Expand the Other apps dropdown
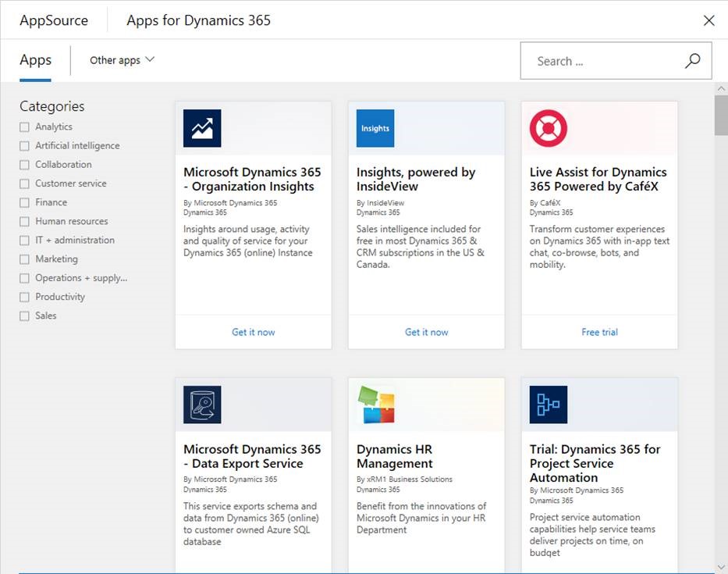728x574 pixels. pyautogui.click(x=122, y=60)
